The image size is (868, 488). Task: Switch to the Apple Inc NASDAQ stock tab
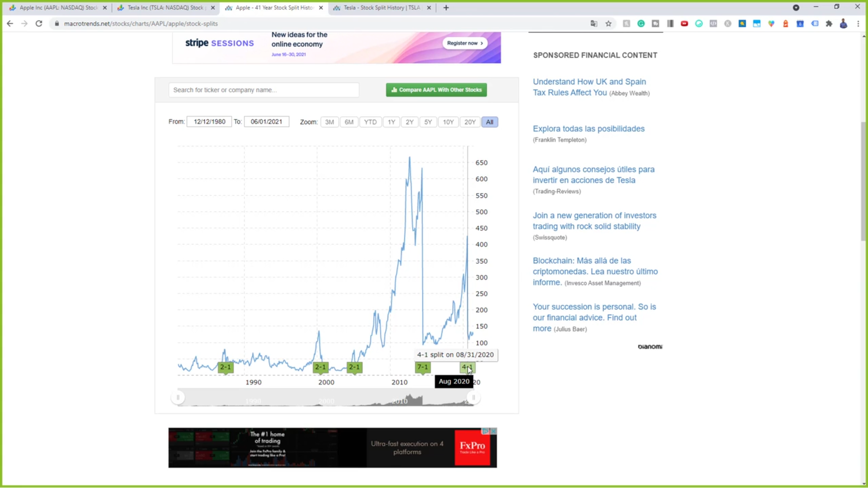click(x=58, y=8)
